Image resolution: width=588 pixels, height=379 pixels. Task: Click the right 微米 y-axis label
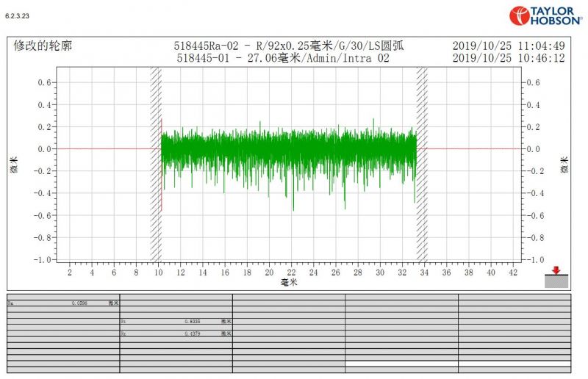point(564,165)
